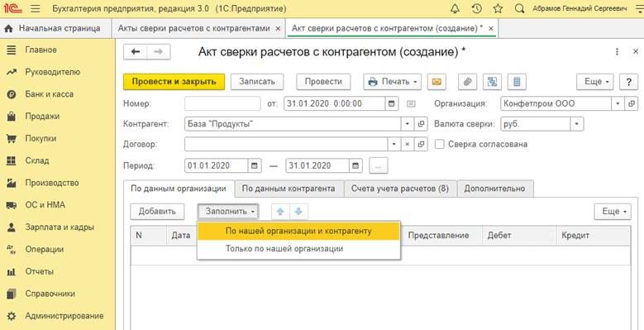Open the main hamburger menu

(36, 8)
